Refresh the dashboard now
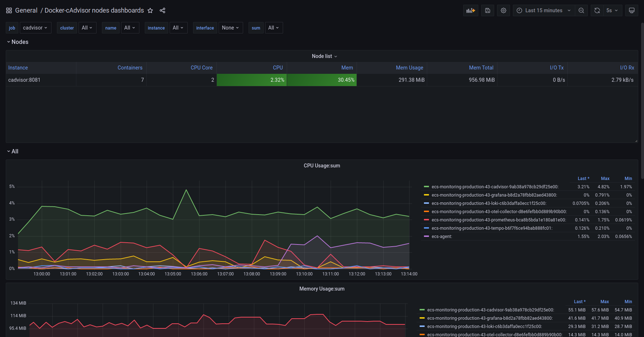This screenshot has height=337, width=644. [597, 10]
